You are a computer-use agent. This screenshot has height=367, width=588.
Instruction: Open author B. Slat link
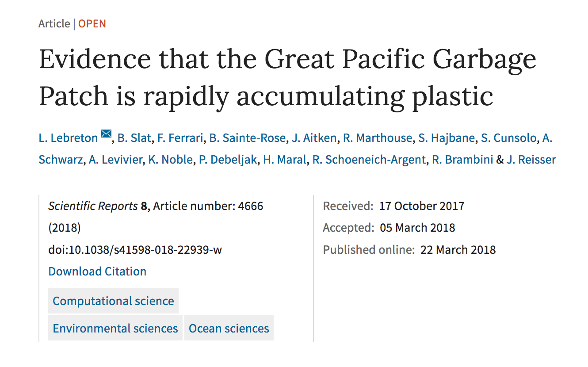coord(134,138)
